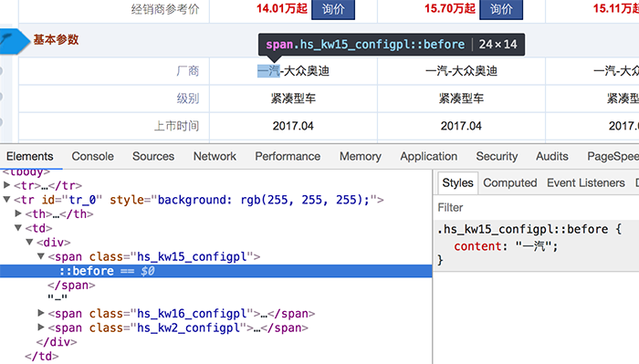This screenshot has height=364, width=639.
Task: Click the second-column 一汽-大众奥迪 cell
Action: [461, 71]
